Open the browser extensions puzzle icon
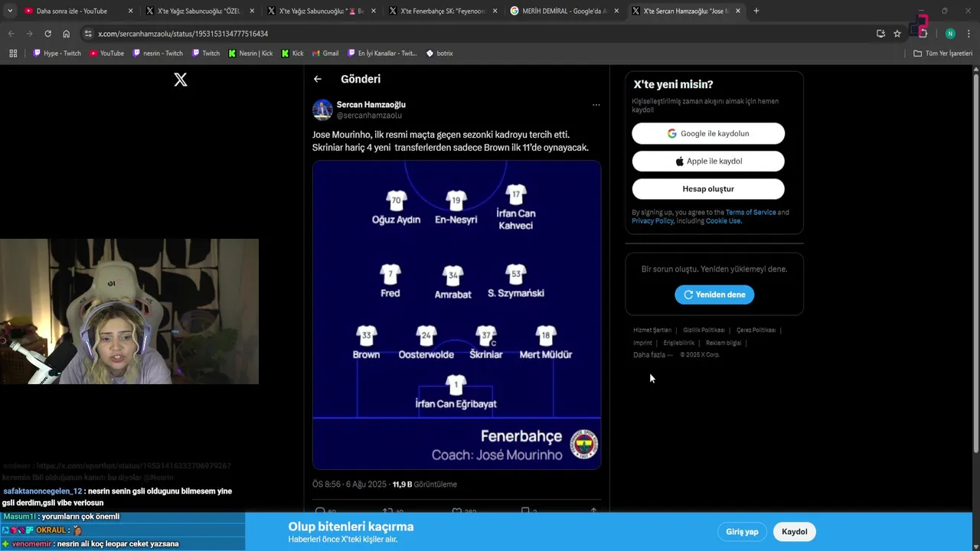Viewport: 980px width, 551px height. point(923,34)
